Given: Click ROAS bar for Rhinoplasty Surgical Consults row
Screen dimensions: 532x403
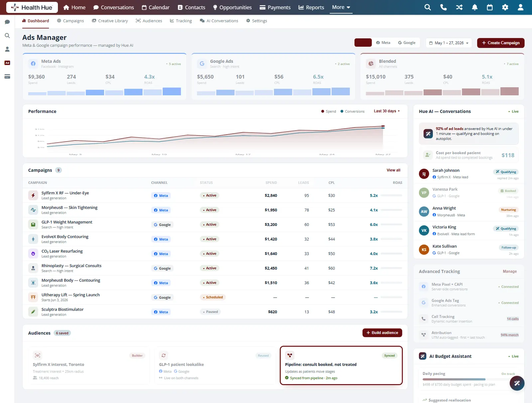Looking at the screenshot, I should coord(391,268).
